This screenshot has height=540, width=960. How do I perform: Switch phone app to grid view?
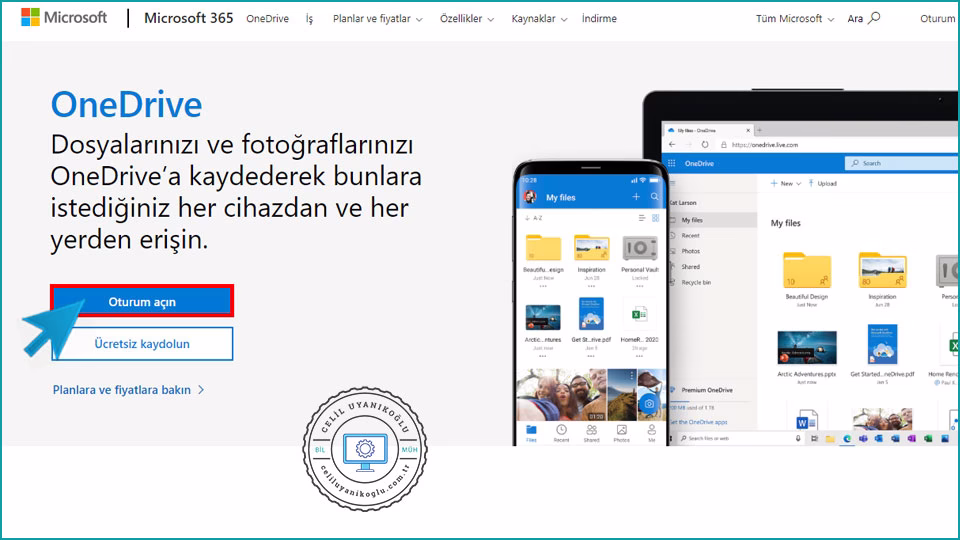click(655, 218)
